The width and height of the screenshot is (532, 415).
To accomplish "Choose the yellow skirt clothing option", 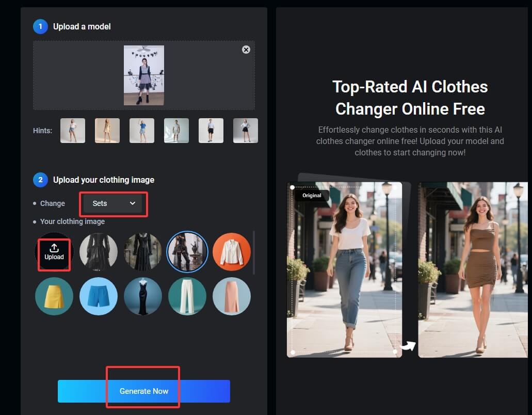I will pyautogui.click(x=54, y=296).
